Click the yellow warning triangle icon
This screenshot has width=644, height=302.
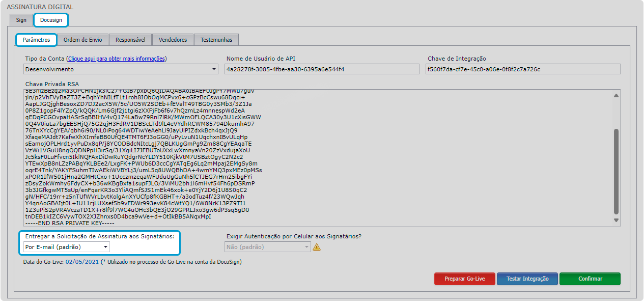click(317, 248)
